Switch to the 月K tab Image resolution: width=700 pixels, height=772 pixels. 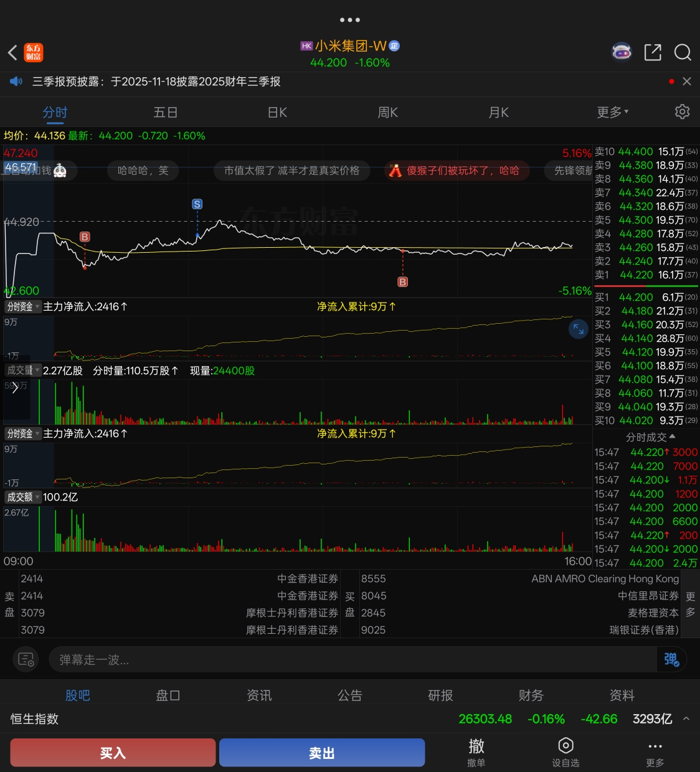coord(499,113)
